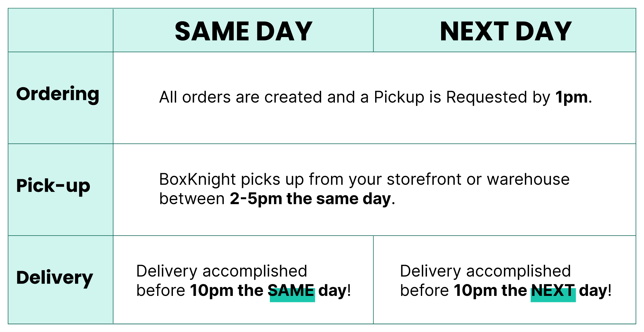Click same-day 'Delivery accomplished' text
Screen dimensions: 644x332
pyautogui.click(x=222, y=271)
